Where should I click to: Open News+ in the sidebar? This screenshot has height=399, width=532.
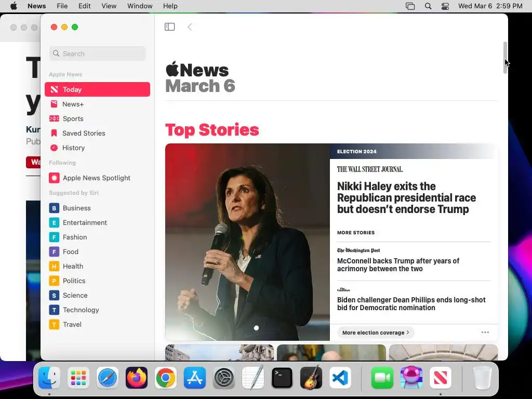point(97,104)
